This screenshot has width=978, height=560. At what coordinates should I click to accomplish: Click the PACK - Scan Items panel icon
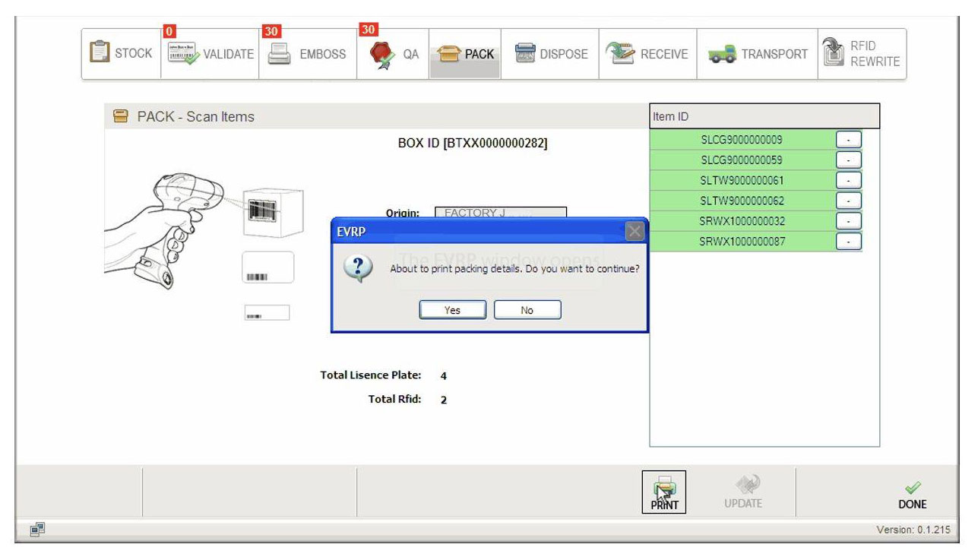tap(119, 116)
